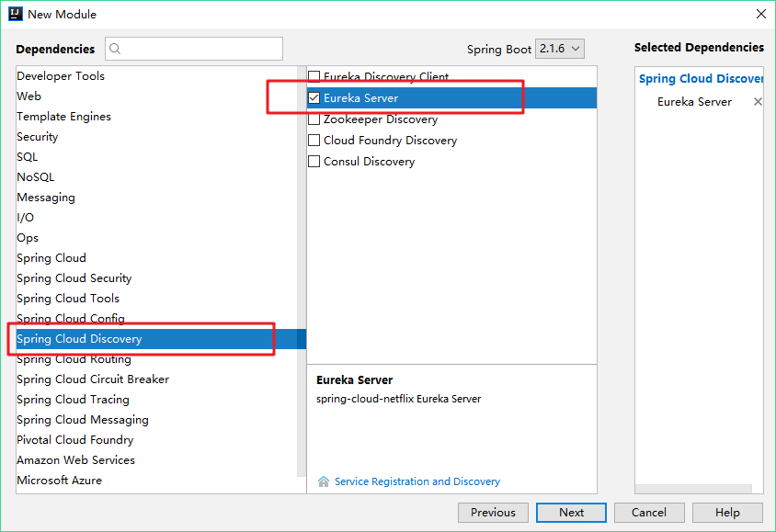Click the IntelliJ logo in the title bar

16,14
